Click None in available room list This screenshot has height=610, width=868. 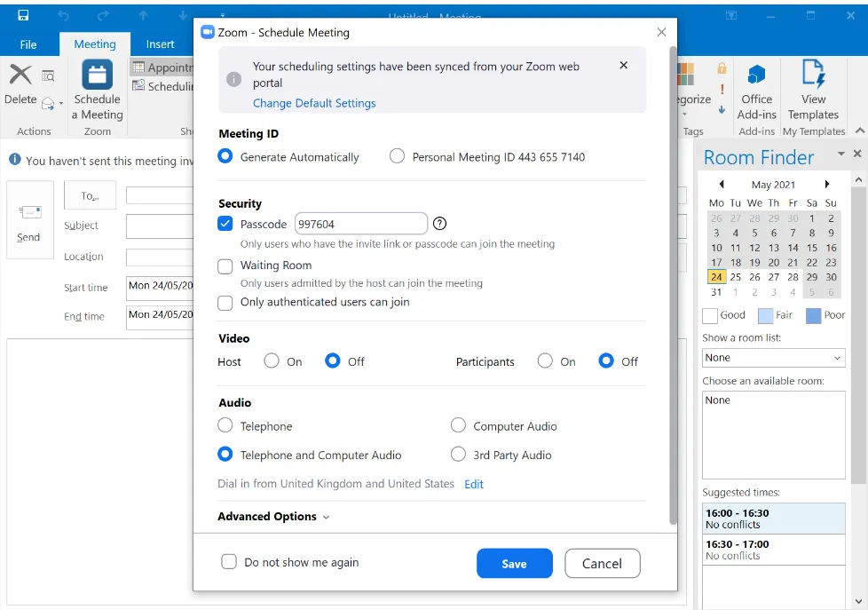(x=717, y=400)
